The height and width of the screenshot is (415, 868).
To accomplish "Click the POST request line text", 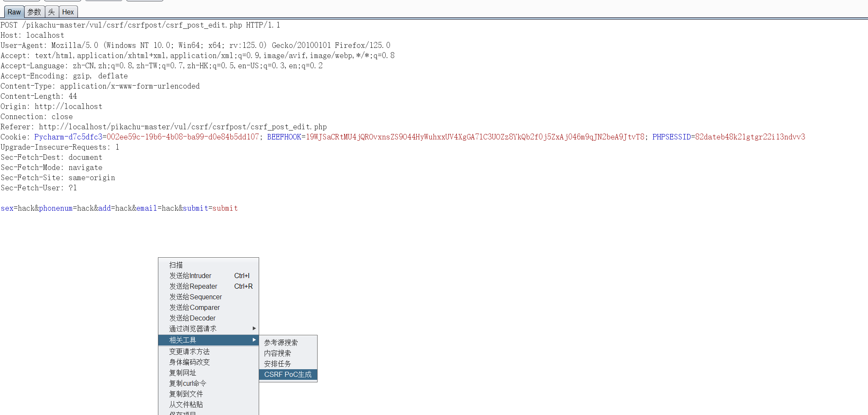I will tap(140, 25).
